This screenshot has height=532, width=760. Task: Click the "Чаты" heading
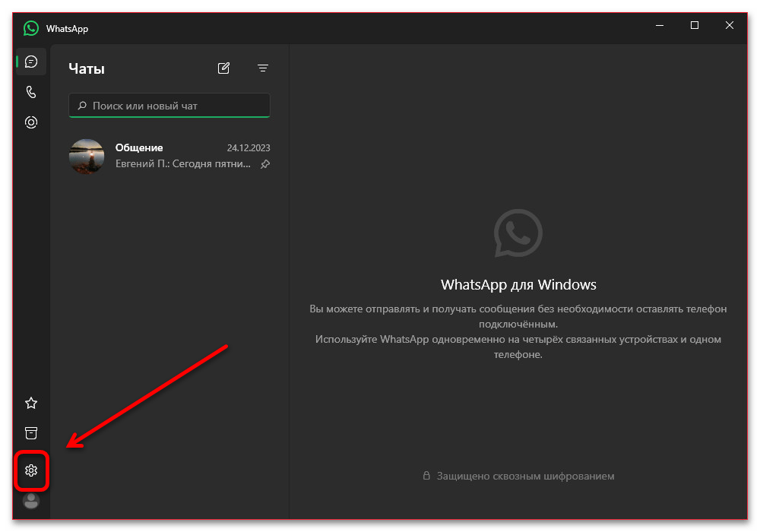point(87,69)
